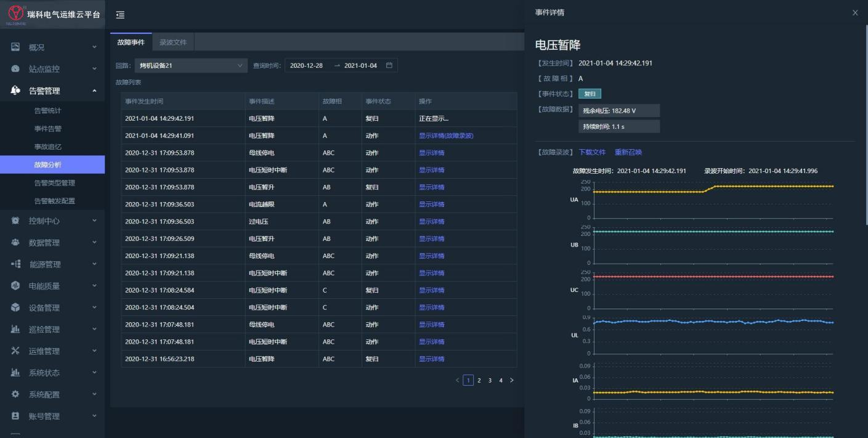Open calendar icon in date range field
Screen dimensions: 868x438
[x=389, y=65]
